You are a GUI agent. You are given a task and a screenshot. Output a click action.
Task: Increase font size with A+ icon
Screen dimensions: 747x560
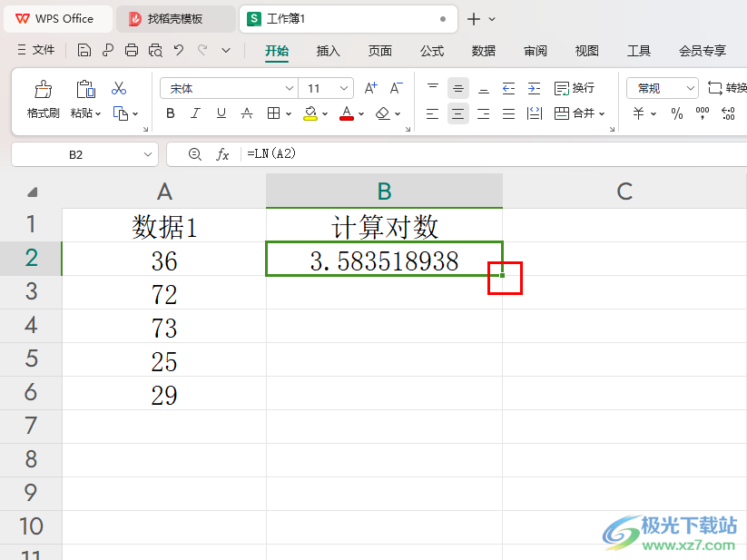point(370,88)
